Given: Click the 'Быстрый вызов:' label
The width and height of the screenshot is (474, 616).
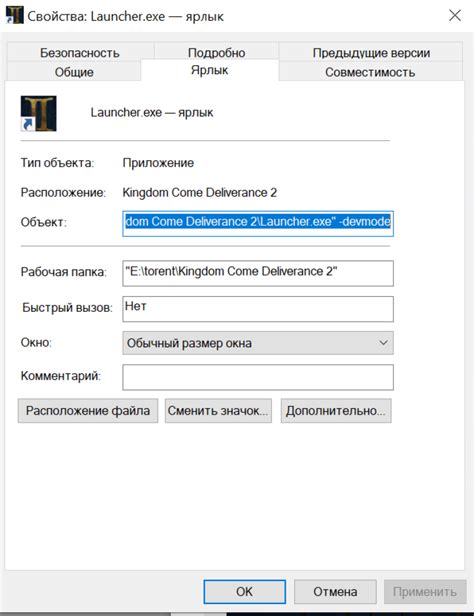Looking at the screenshot, I should (x=67, y=308).
